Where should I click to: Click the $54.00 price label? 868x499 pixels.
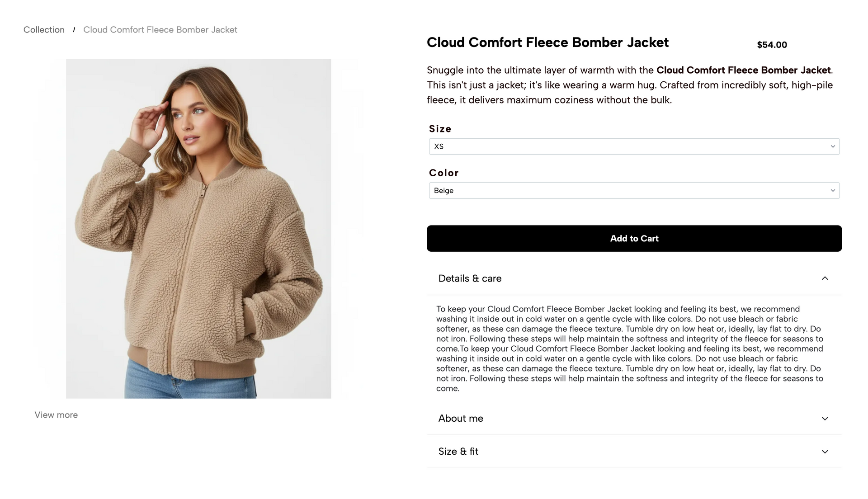click(x=772, y=44)
